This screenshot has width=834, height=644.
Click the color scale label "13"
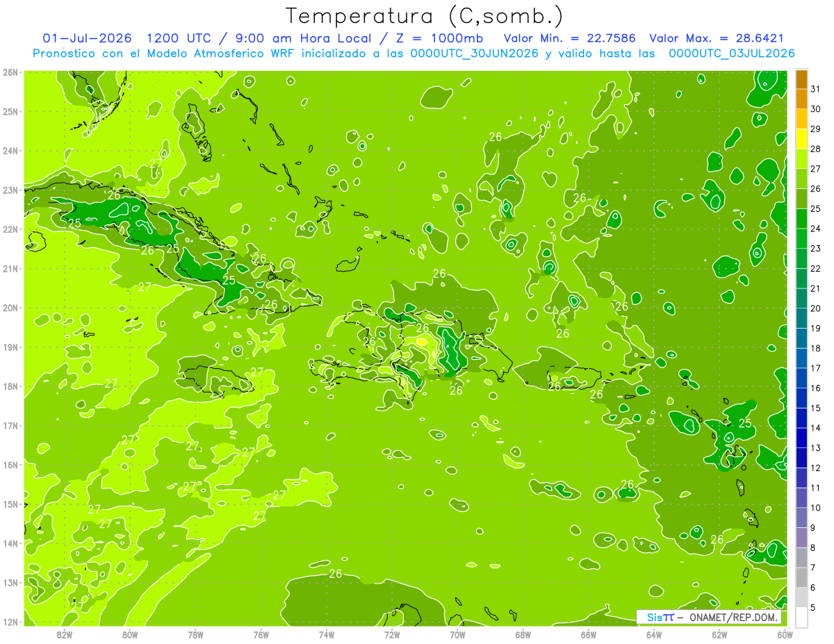(816, 447)
